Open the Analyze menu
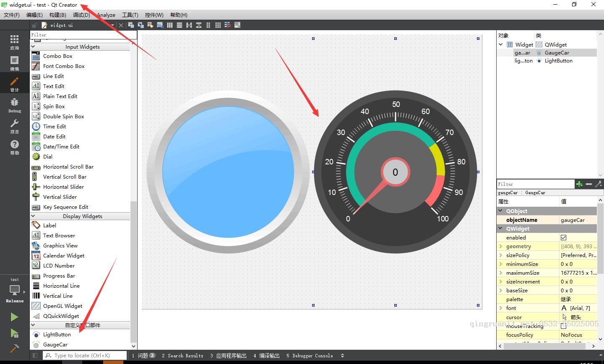Viewport: 604px width, 364px height. click(x=106, y=15)
